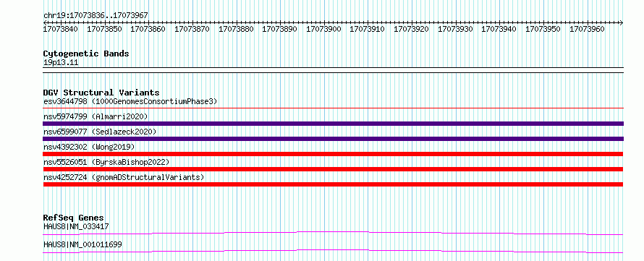Click the Cytogenetic Bands track title
644x261 pixels.
point(86,54)
